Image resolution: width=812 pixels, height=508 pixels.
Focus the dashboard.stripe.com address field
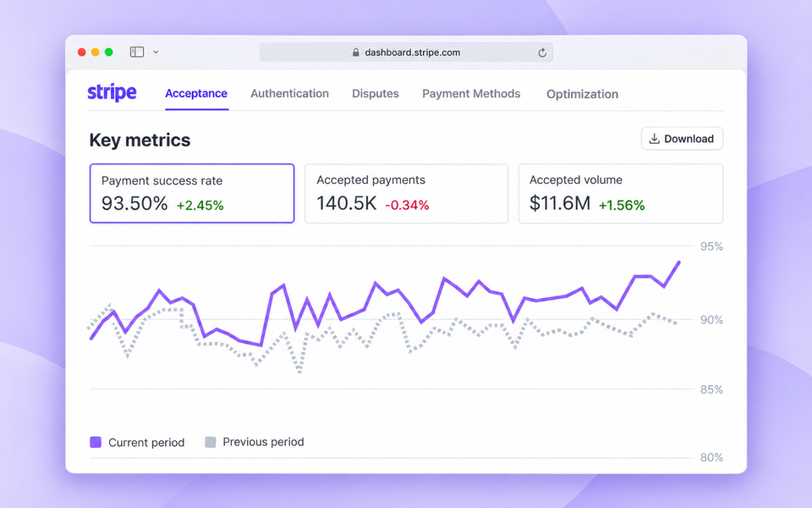pyautogui.click(x=406, y=52)
